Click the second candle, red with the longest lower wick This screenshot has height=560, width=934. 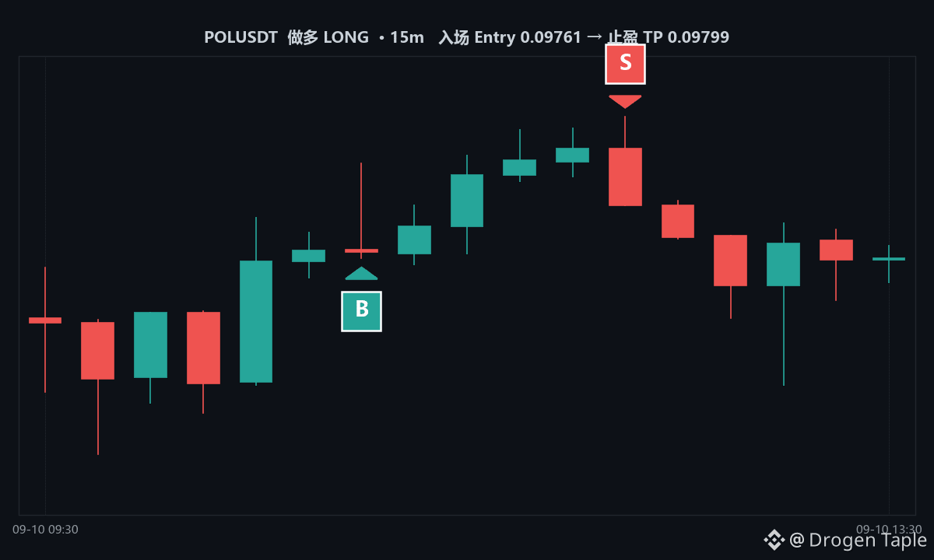[x=98, y=351]
